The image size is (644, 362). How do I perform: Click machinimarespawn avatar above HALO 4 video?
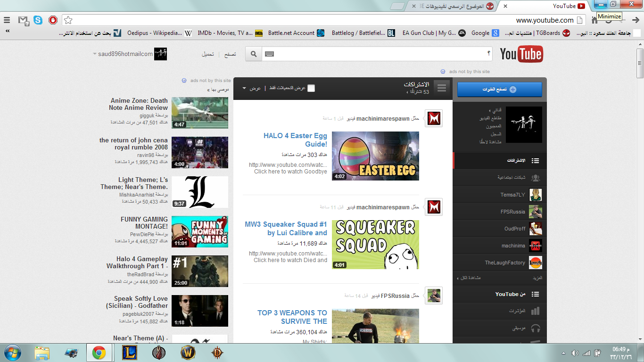pos(434,118)
